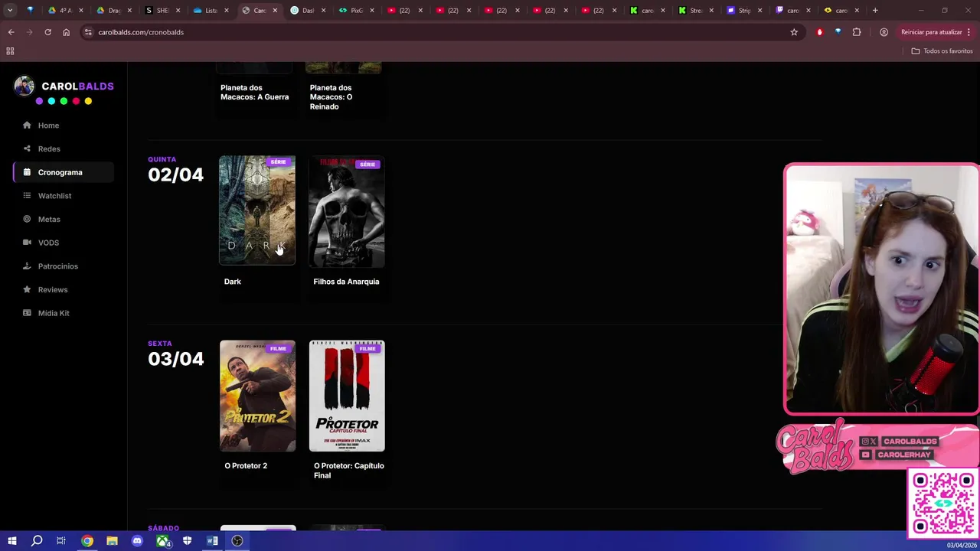Click the avatar image beside CAROLBALDS
This screenshot has height=551, width=980.
point(24,86)
